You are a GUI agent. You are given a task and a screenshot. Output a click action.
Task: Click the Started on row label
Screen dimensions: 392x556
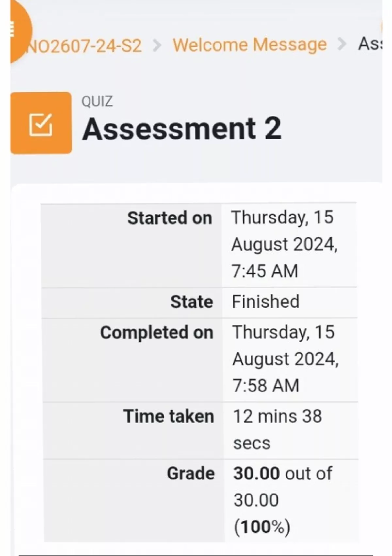coord(170,218)
